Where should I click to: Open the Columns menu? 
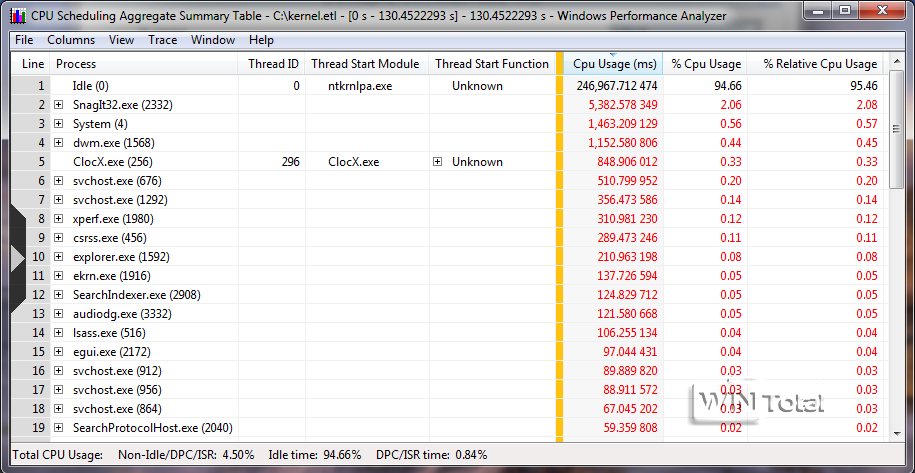pos(71,40)
